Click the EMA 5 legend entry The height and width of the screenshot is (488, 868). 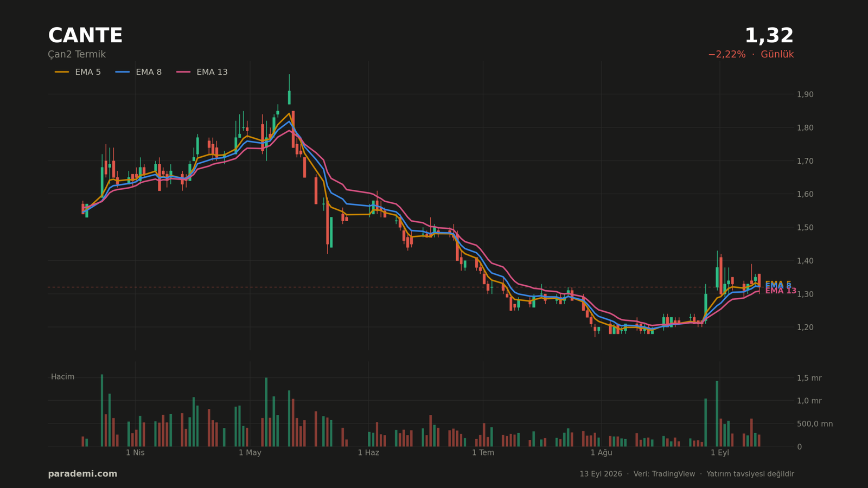[78, 72]
